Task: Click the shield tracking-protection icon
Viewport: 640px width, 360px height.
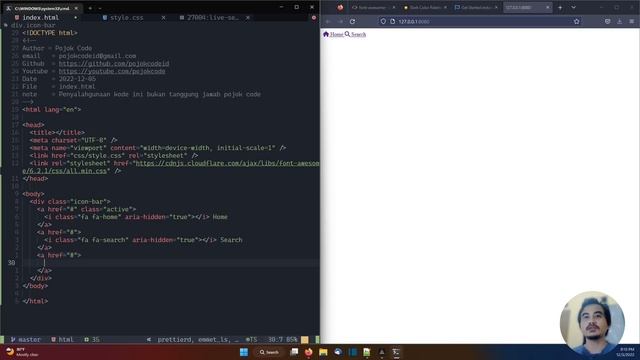Action: point(383,21)
